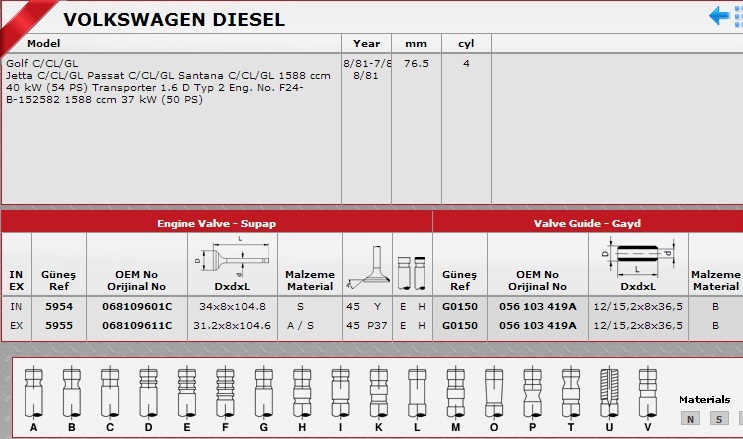The height and width of the screenshot is (439, 743).
Task: Select valve stem end type A icon
Action: (35, 392)
